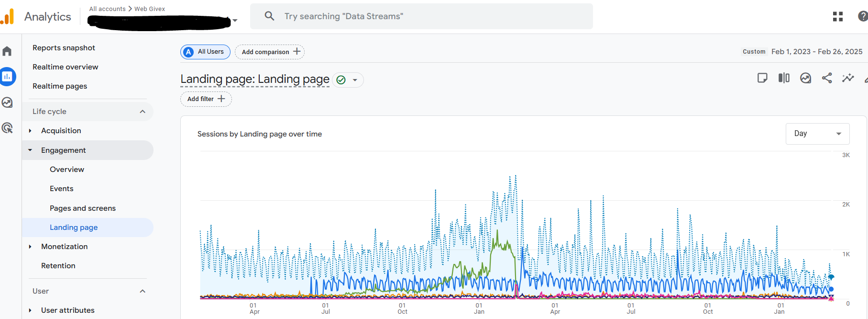Open the Advertising icon in left rail
Screen dimensions: 868x319
point(8,128)
